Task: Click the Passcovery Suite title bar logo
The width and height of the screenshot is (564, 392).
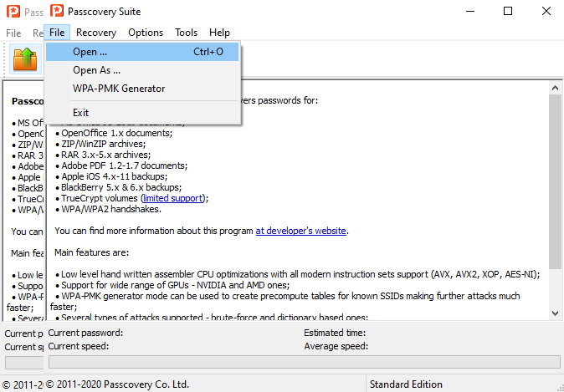Action: (x=57, y=12)
